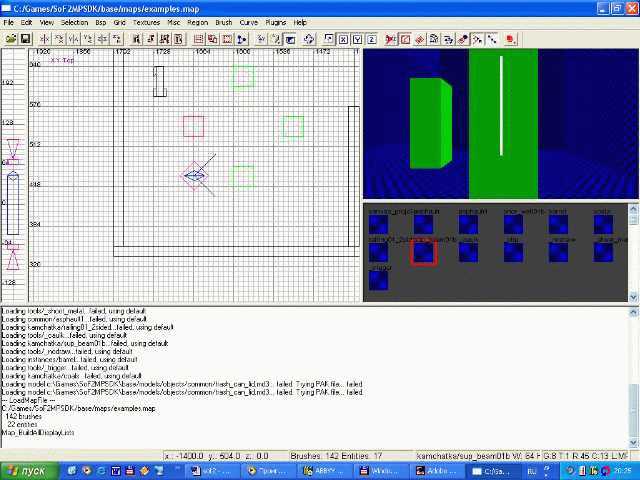Screen dimensions: 640x480
Task: Toggle the red-outlined patch icon after the red arrow
Action: coord(405,39)
